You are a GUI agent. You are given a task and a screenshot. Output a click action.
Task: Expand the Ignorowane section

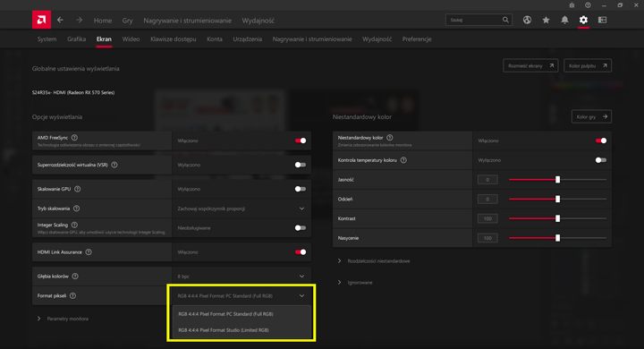355,283
